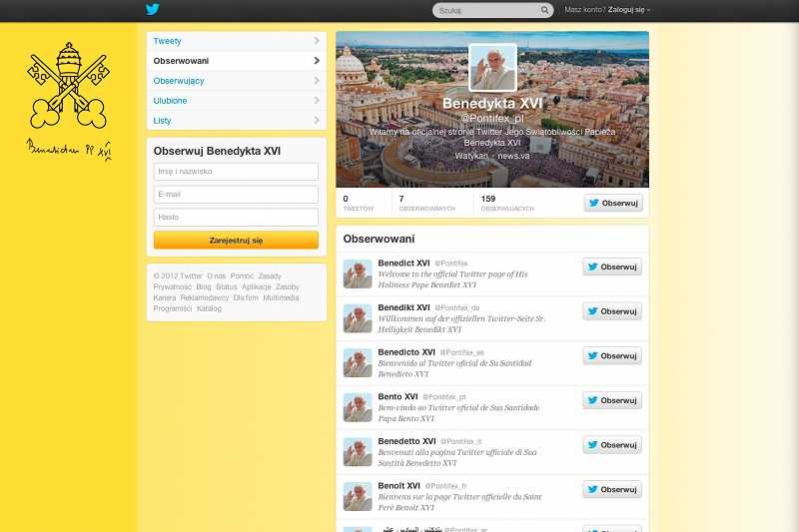Open the Multimedia footer link

[281, 297]
